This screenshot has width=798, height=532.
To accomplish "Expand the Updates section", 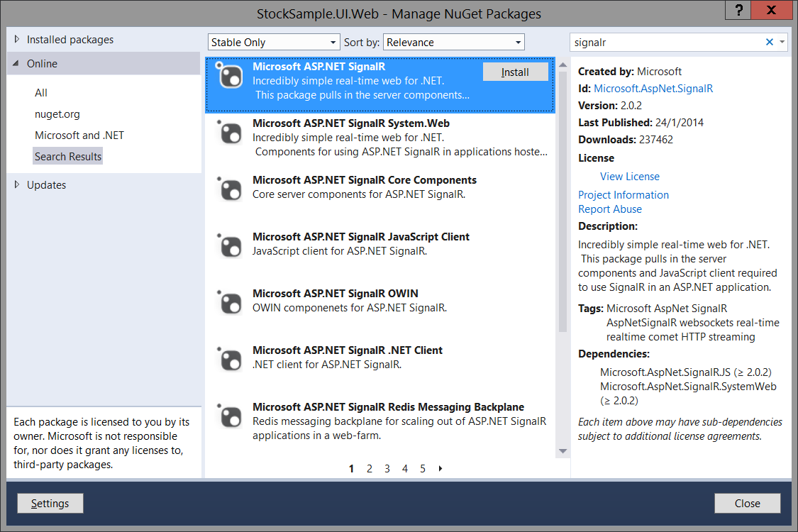I will click(46, 184).
